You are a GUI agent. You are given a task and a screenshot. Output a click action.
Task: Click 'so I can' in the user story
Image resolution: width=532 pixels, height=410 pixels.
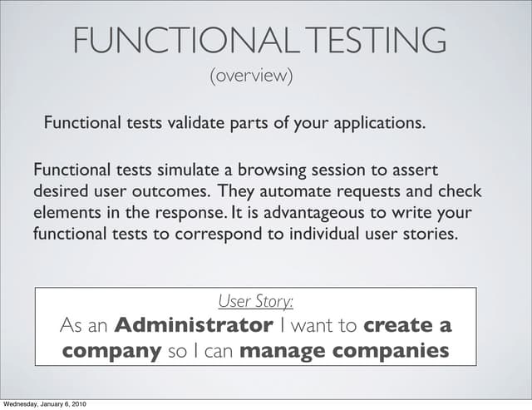tap(199, 351)
